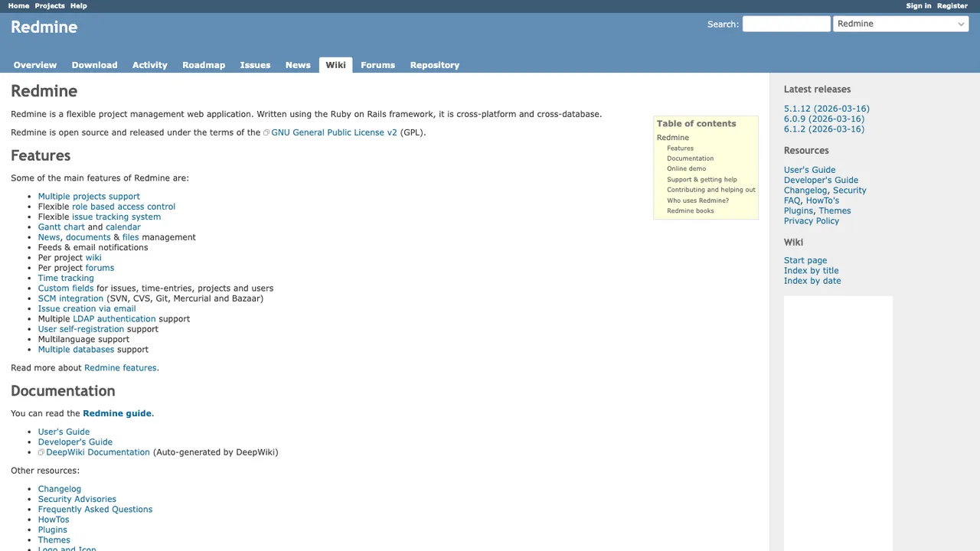Click Home in the top menu

(18, 5)
